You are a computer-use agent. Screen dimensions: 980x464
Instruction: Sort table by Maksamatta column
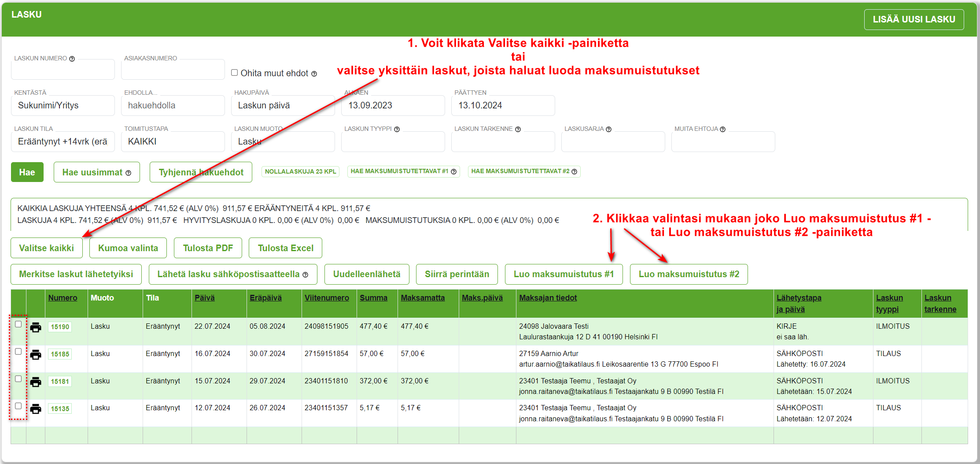423,298
